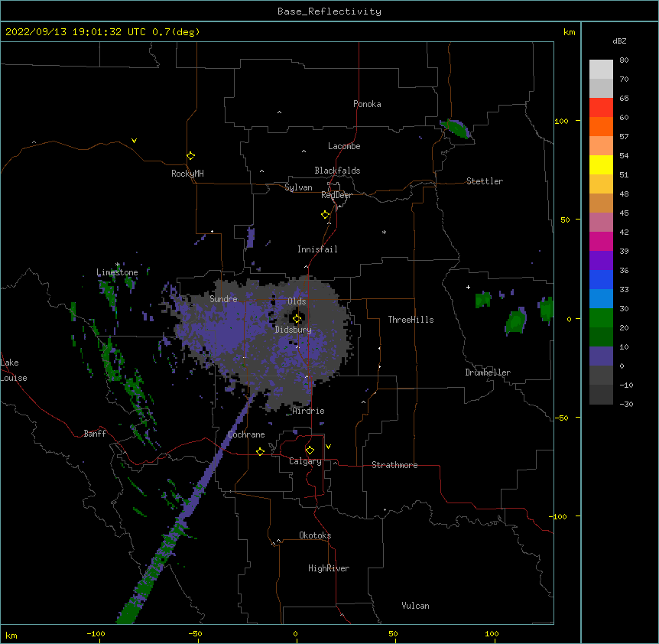Click the Innisfail city label
The image size is (659, 644).
pos(317,249)
